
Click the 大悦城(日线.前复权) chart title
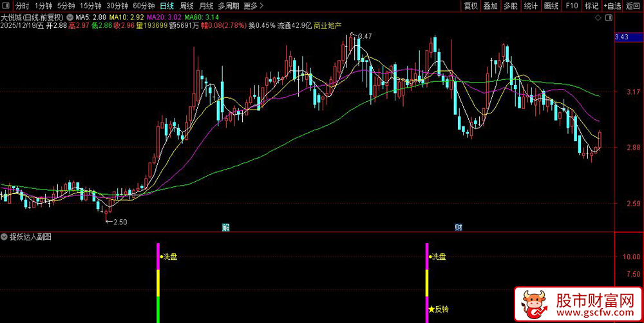(32, 17)
